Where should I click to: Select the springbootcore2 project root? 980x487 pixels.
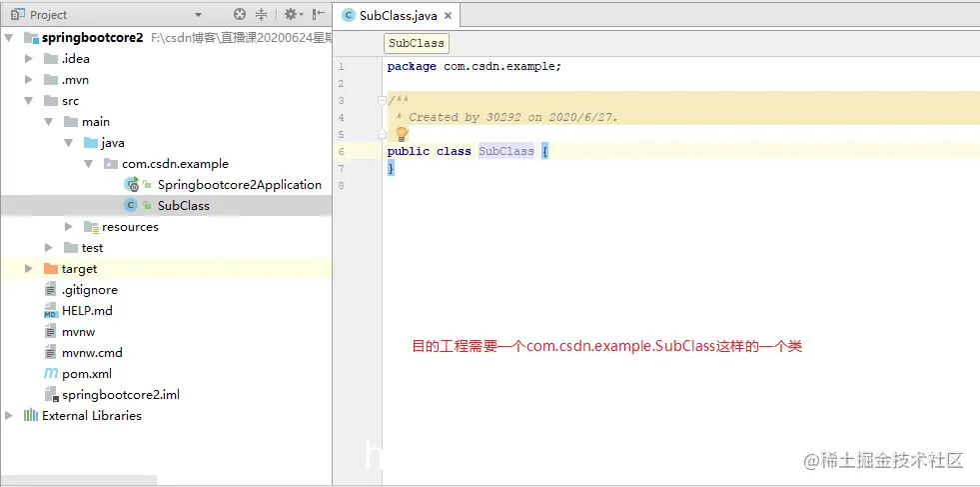tap(93, 38)
